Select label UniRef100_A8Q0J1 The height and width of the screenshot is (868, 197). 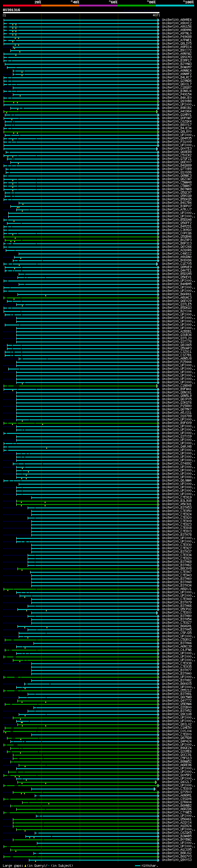coord(177,589)
